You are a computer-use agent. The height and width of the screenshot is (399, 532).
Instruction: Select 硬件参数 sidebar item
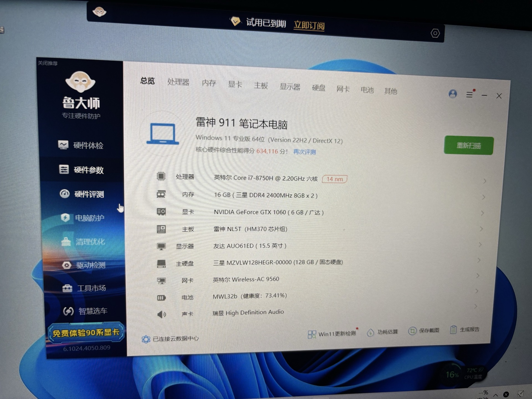click(x=81, y=170)
